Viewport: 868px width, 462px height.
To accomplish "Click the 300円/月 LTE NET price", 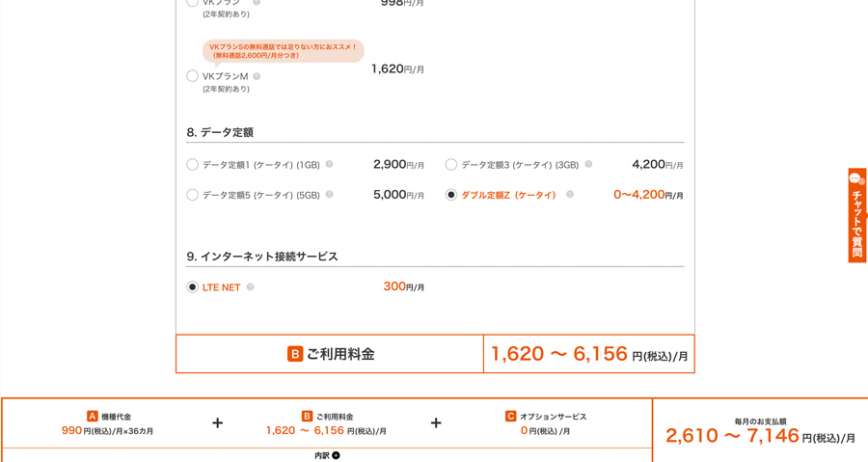I will tap(403, 286).
